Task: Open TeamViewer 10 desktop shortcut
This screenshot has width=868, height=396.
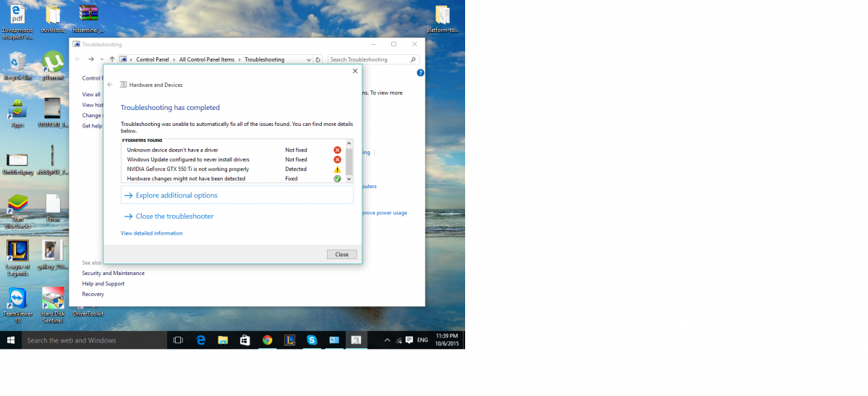Action: 17,305
